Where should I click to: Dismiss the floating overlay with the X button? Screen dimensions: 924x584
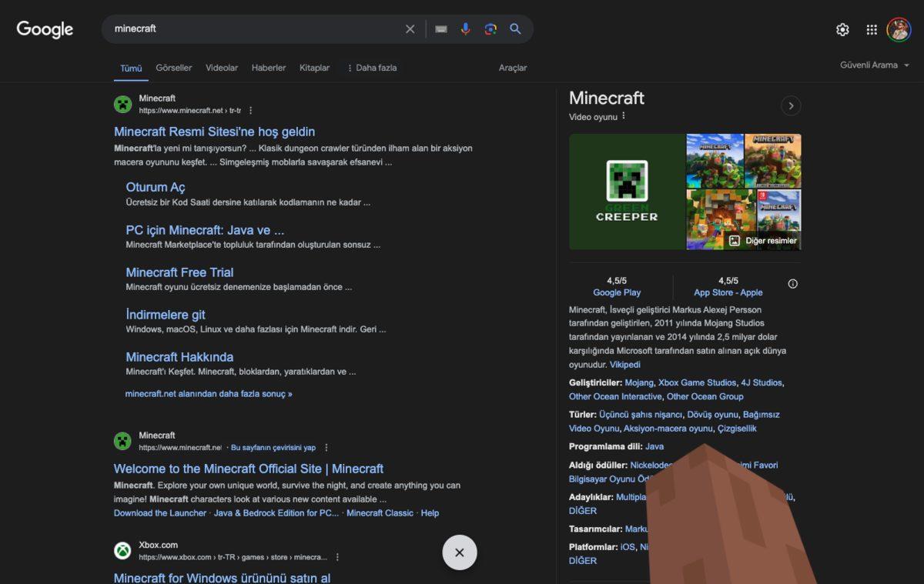(459, 552)
